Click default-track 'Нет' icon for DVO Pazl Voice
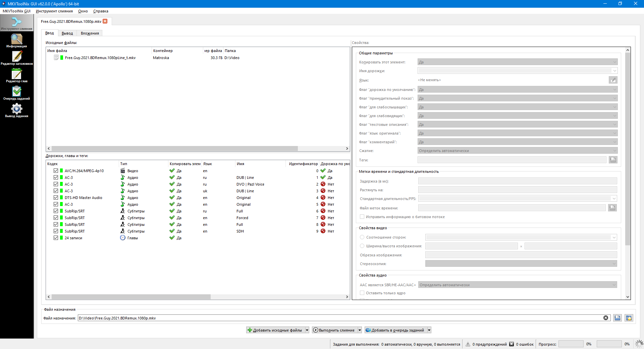Viewport: 644px width, 349px height. (x=323, y=184)
